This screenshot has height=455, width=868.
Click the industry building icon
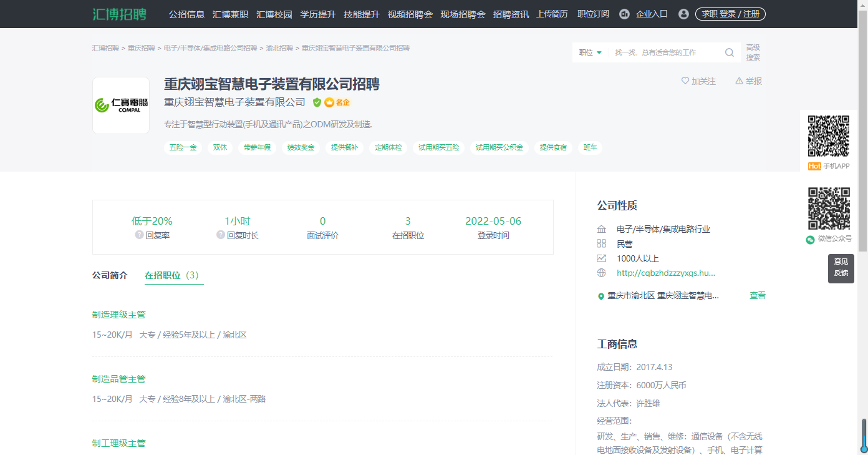click(602, 229)
